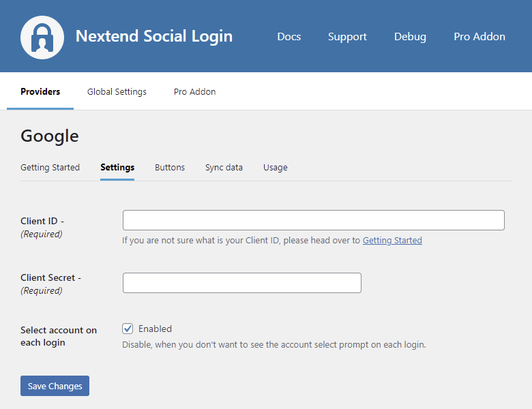Click the Enabled label beside the checkbox
Screen dimensions: 532x409
tap(155, 329)
